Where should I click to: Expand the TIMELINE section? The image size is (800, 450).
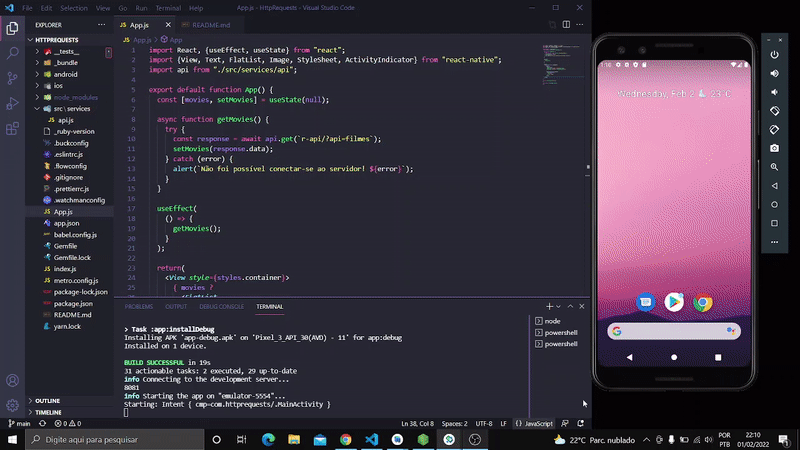click(48, 412)
